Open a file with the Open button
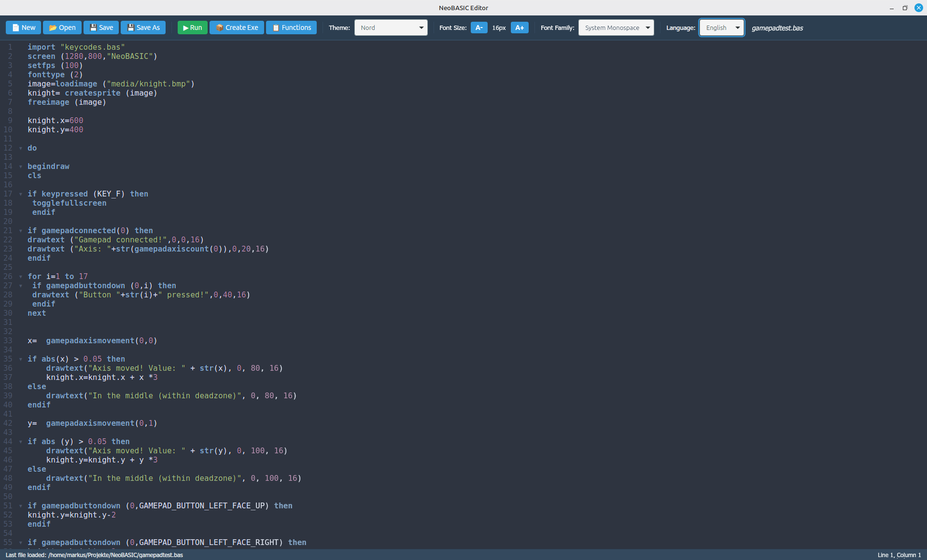Image resolution: width=927 pixels, height=560 pixels. coord(62,28)
